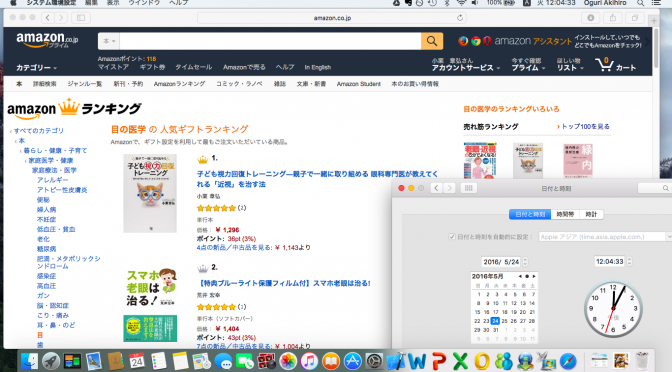Viewport: 672px width, 372px height.
Task: Click the In English link
Action: click(x=318, y=67)
